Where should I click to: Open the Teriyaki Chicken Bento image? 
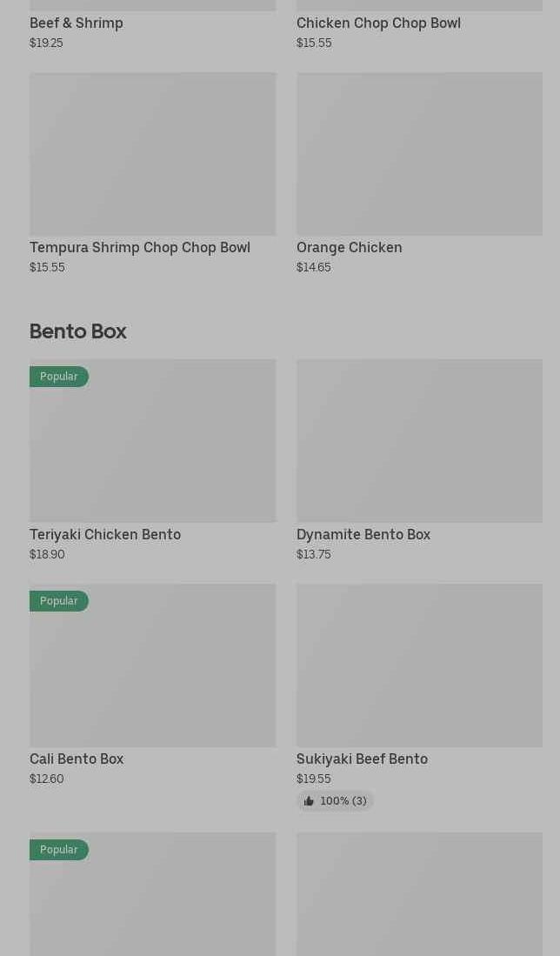tap(152, 441)
